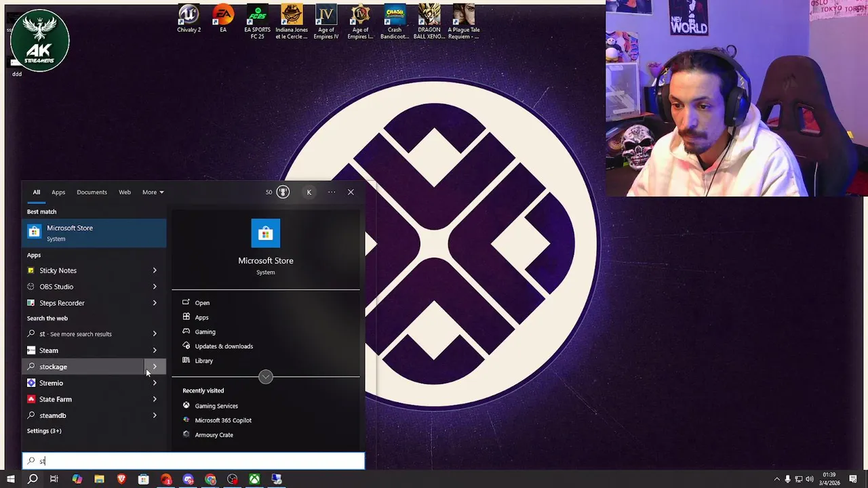Screen dimensions: 868x488
Task: Switch to the Documents search tab
Action: pyautogui.click(x=92, y=192)
